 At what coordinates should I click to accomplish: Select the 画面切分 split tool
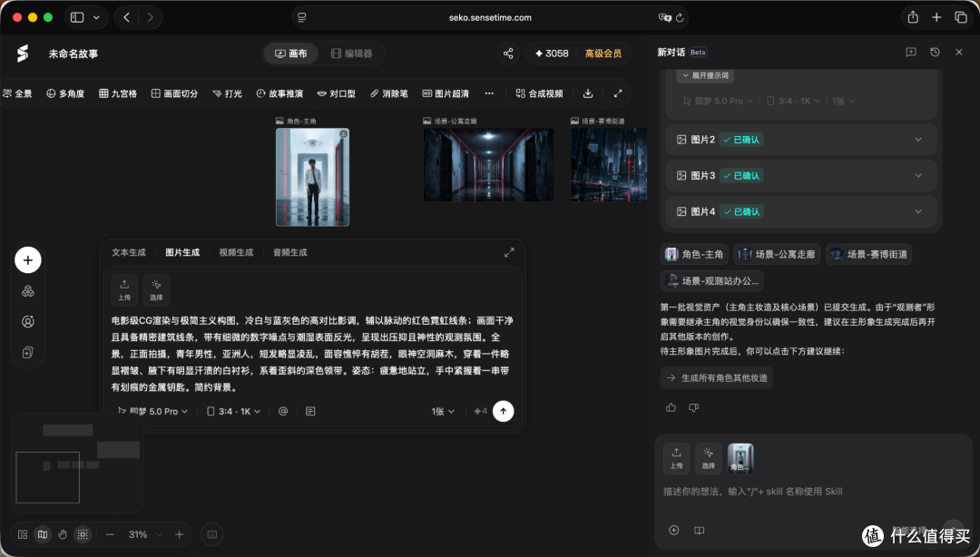pos(175,93)
